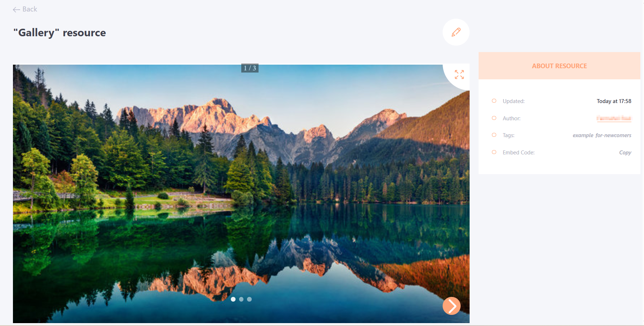Click the example tag
The height and width of the screenshot is (326, 644).
(x=583, y=135)
